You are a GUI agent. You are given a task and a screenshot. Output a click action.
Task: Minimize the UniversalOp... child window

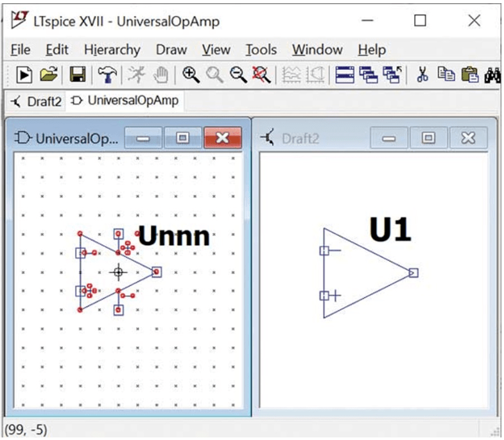pyautogui.click(x=143, y=138)
